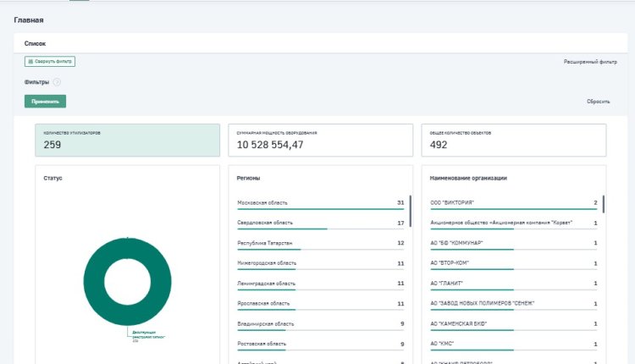Select the Суммарная мощность оборудования card
This screenshot has height=364, width=635.
pyautogui.click(x=321, y=140)
